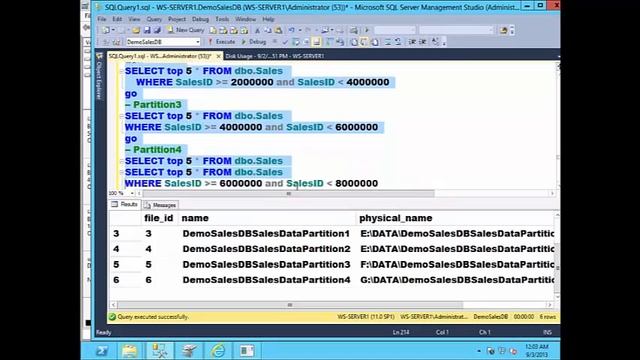Open the Edit menu
The image size is (640, 360).
coord(117,19)
